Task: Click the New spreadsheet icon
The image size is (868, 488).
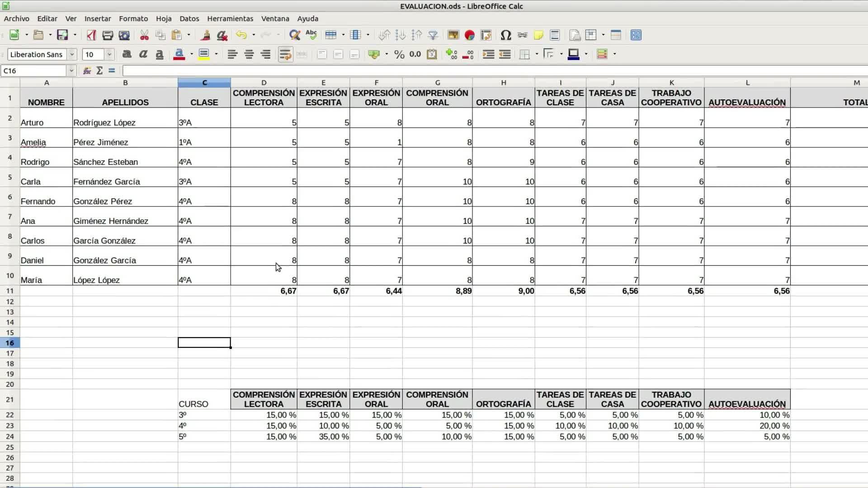Action: click(x=14, y=35)
